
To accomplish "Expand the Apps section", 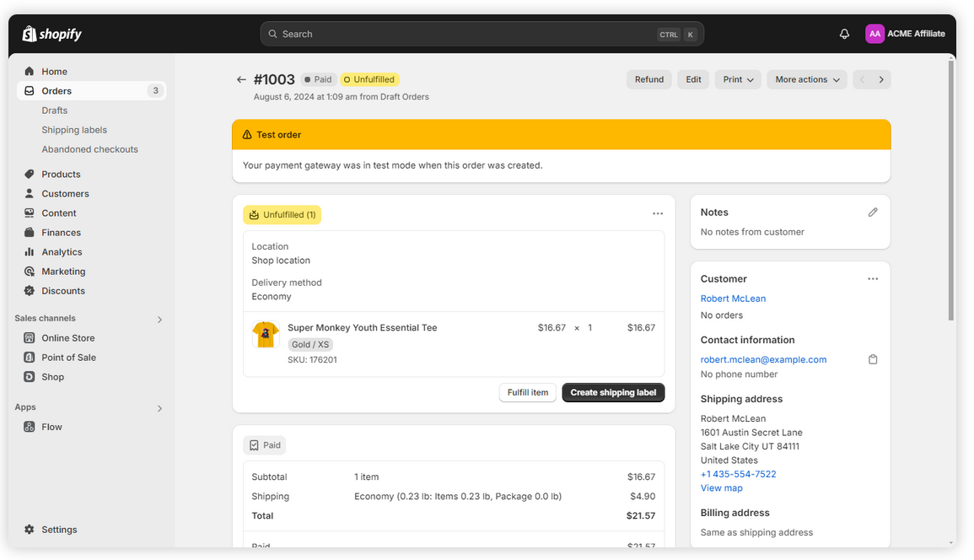I will (x=159, y=408).
